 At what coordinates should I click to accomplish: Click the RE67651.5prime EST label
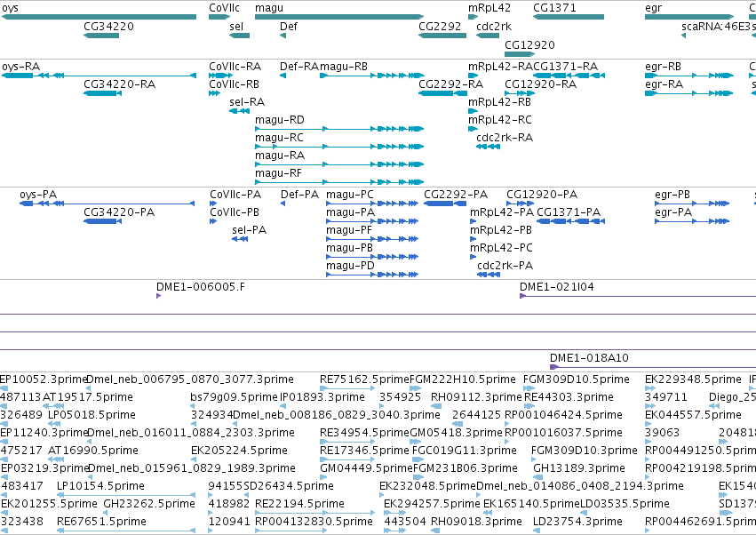tap(101, 522)
